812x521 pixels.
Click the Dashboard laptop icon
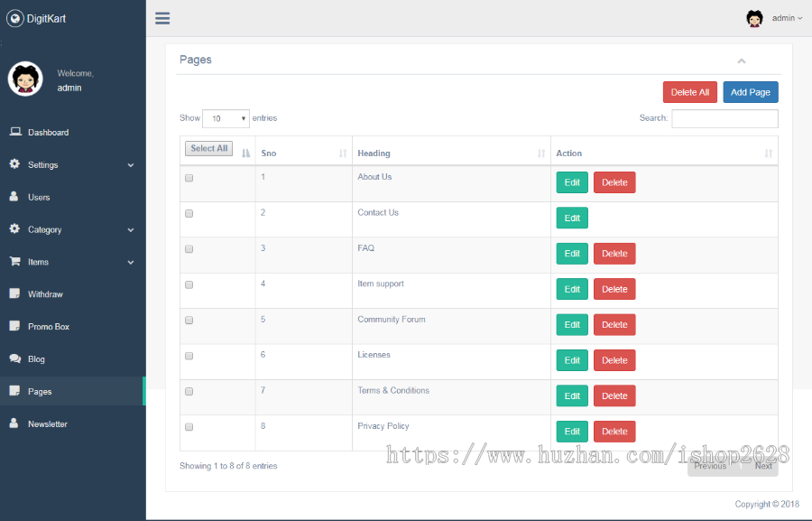(x=15, y=132)
